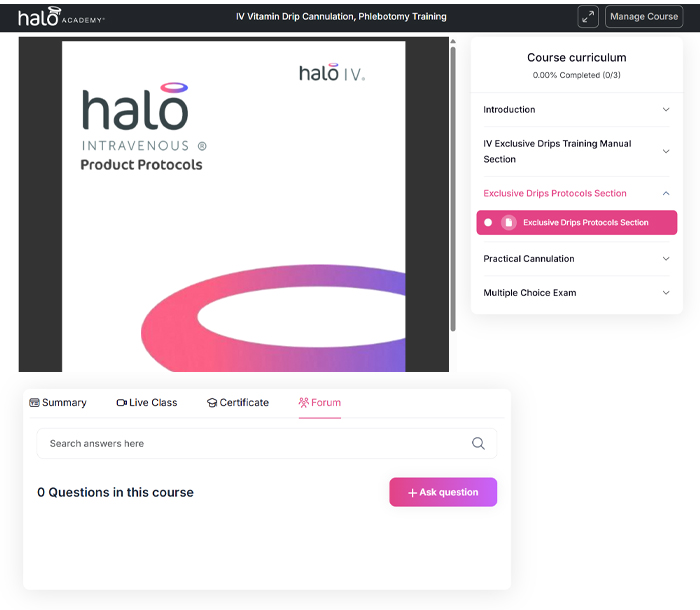Expand the Multiple Choice Exam section
The image size is (700, 610).
point(576,292)
